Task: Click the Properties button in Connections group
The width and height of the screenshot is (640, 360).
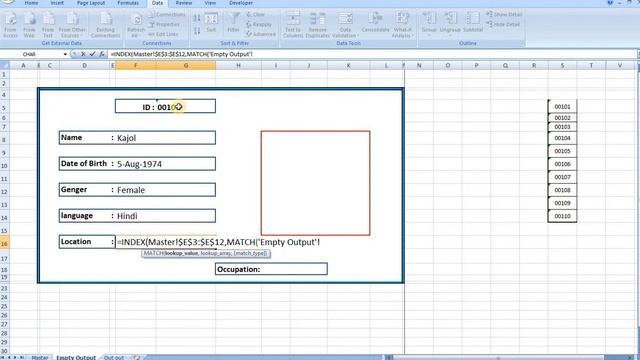Action: 164,24
